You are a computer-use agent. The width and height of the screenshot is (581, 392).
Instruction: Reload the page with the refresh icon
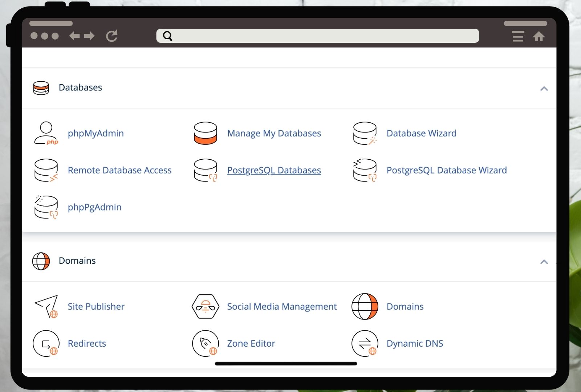tap(112, 36)
